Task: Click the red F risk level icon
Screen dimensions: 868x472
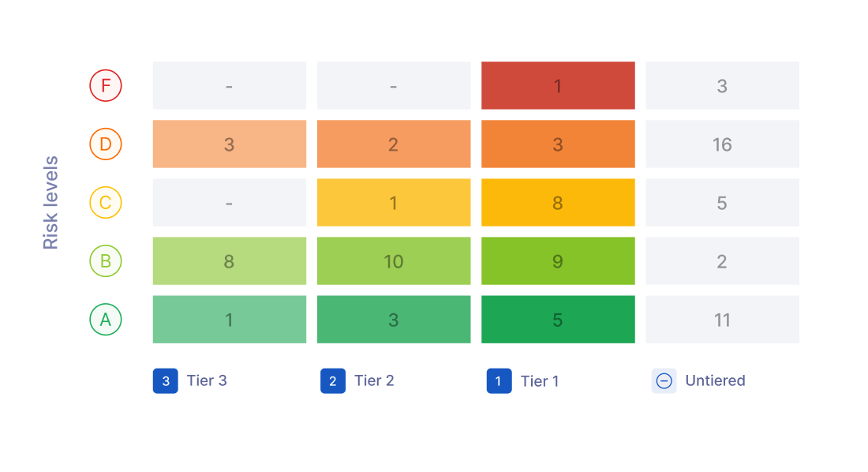Action: tap(106, 85)
